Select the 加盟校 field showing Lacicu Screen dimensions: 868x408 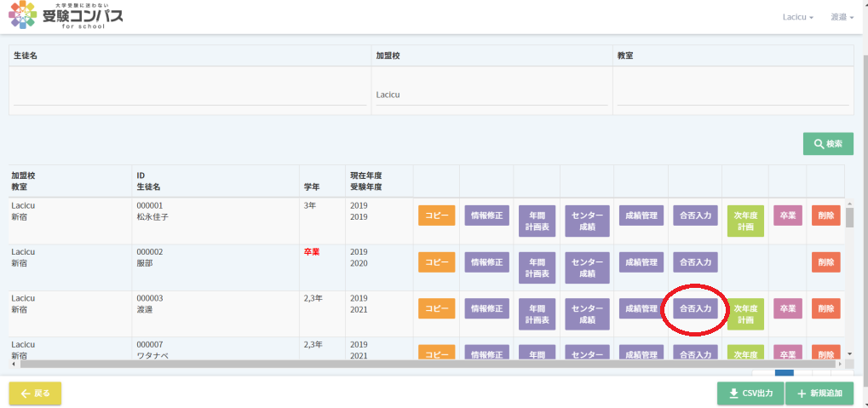pos(491,95)
